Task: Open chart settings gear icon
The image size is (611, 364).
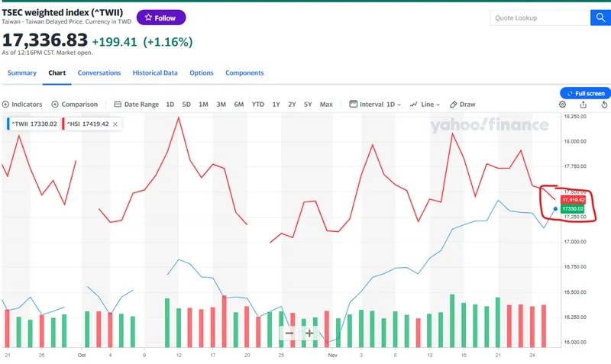Action: 562,105
